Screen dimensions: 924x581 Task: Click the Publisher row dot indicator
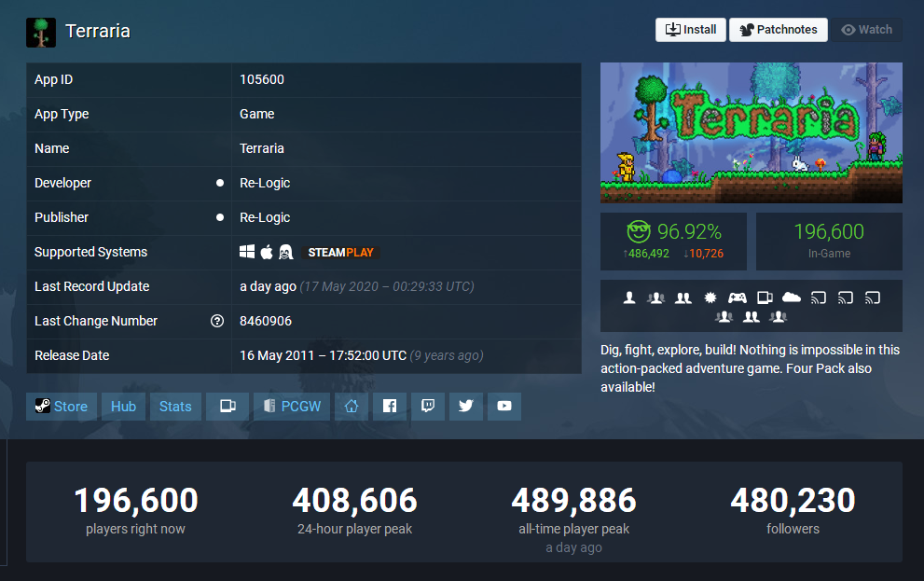pos(220,217)
